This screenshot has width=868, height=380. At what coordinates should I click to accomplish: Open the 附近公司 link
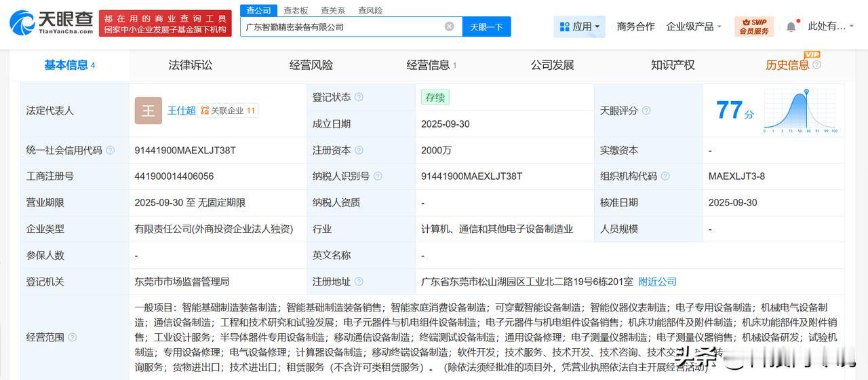point(658,282)
